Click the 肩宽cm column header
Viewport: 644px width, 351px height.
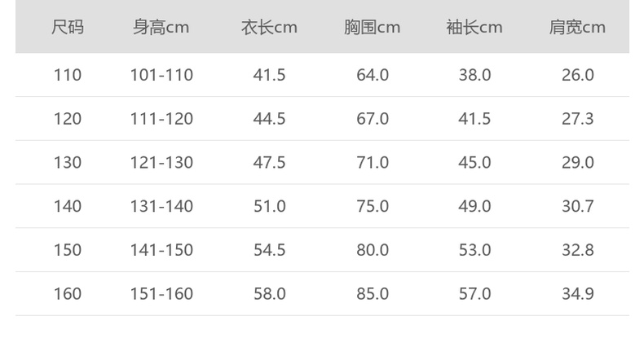[577, 28]
